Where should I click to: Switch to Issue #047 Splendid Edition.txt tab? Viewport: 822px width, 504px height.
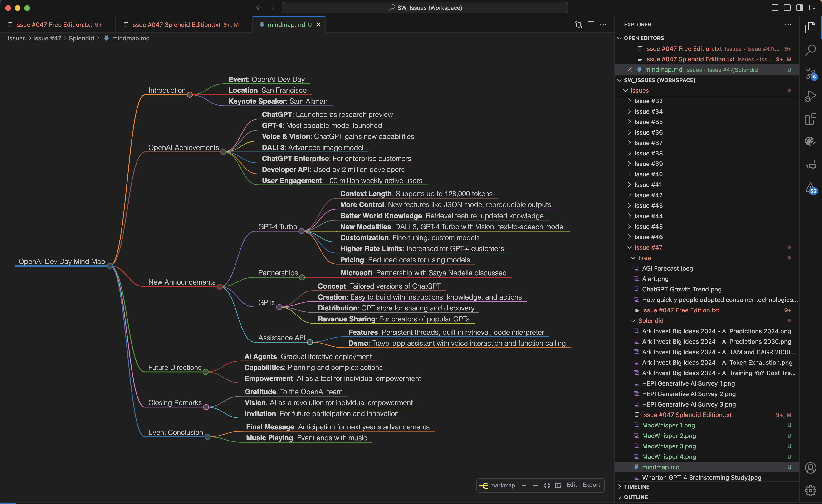pos(183,24)
